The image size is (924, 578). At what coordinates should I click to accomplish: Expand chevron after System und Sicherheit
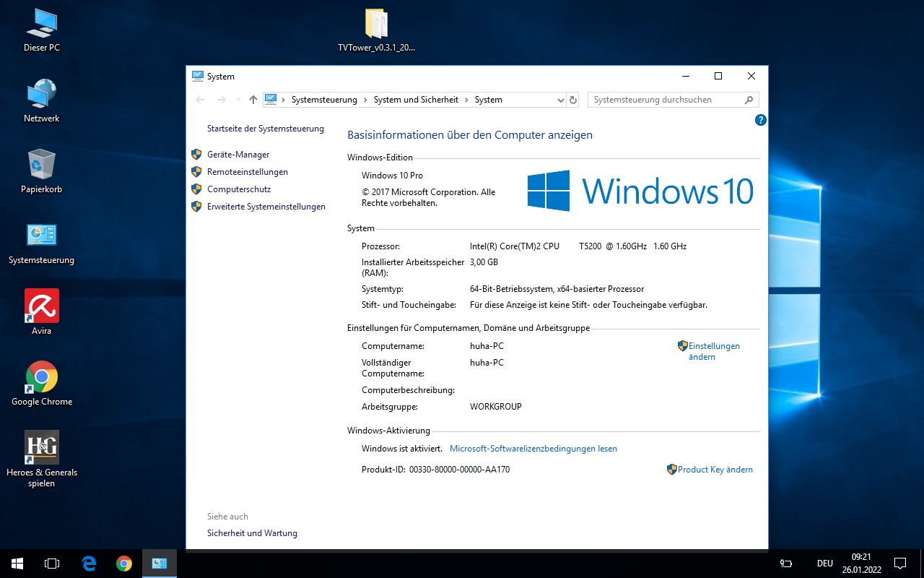click(x=466, y=100)
